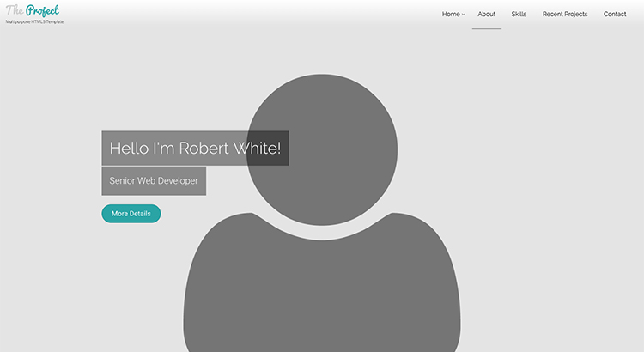Click the 'Hello I'm Robert White!' heading
The width and height of the screenshot is (644, 352).
pyautogui.click(x=195, y=149)
